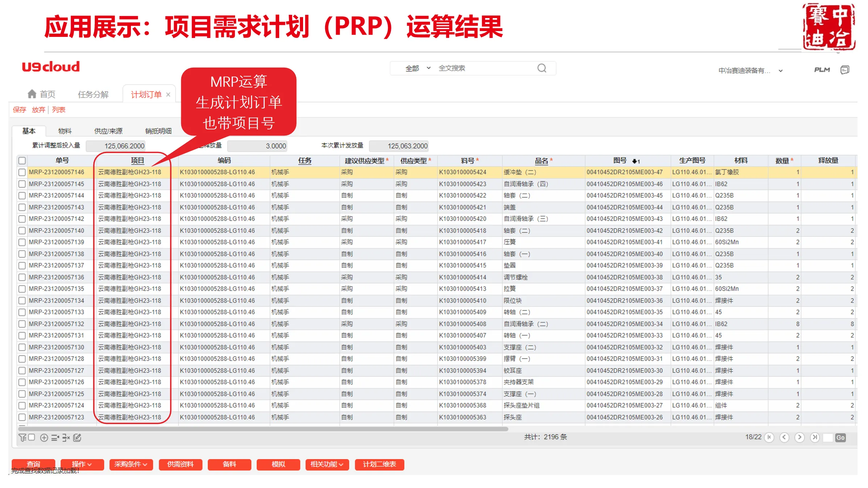Image resolution: width=868 pixels, height=488 pixels.
Task: Go to the next page of results
Action: click(799, 437)
